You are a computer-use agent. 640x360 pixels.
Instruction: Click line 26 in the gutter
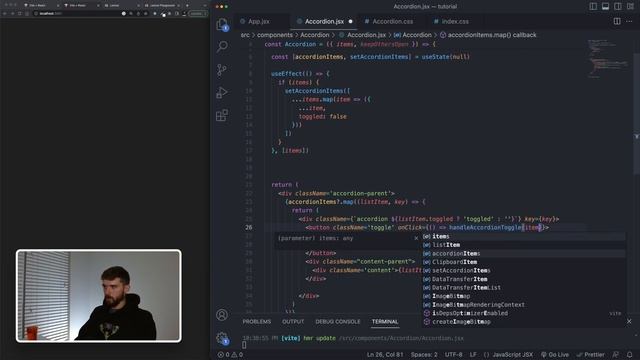(x=249, y=227)
